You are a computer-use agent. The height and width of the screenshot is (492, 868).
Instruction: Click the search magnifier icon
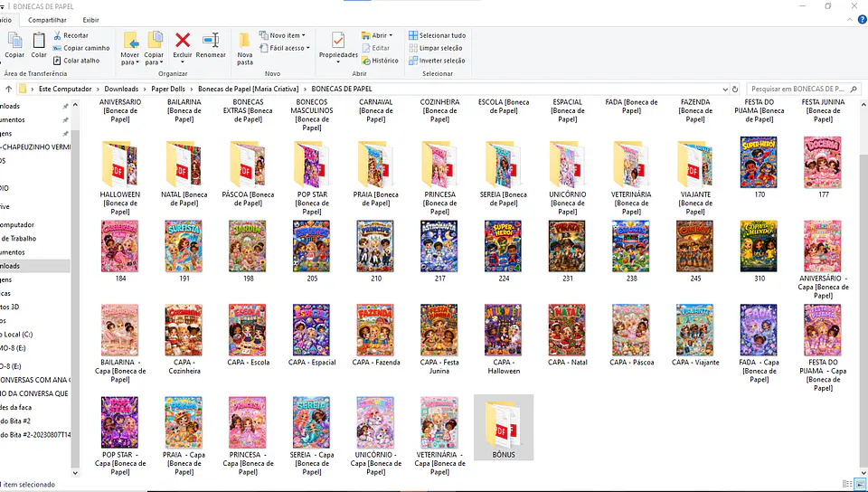click(854, 89)
